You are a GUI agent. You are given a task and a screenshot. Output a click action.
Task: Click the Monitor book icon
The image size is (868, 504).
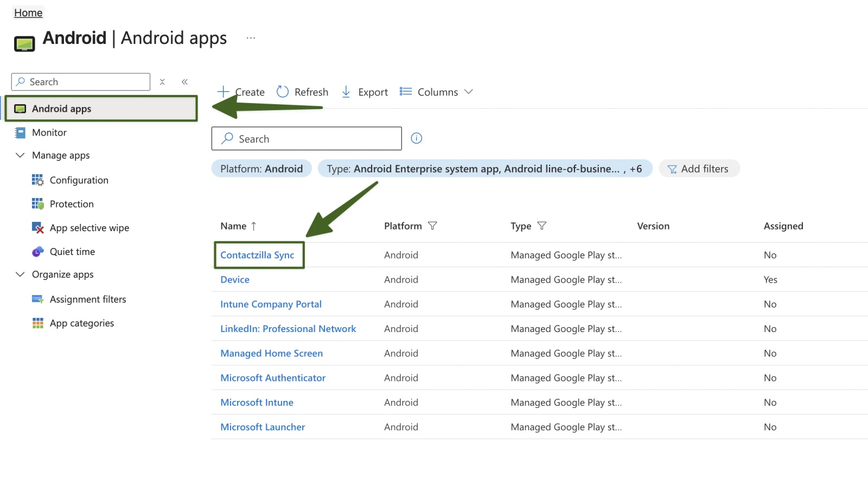point(20,132)
